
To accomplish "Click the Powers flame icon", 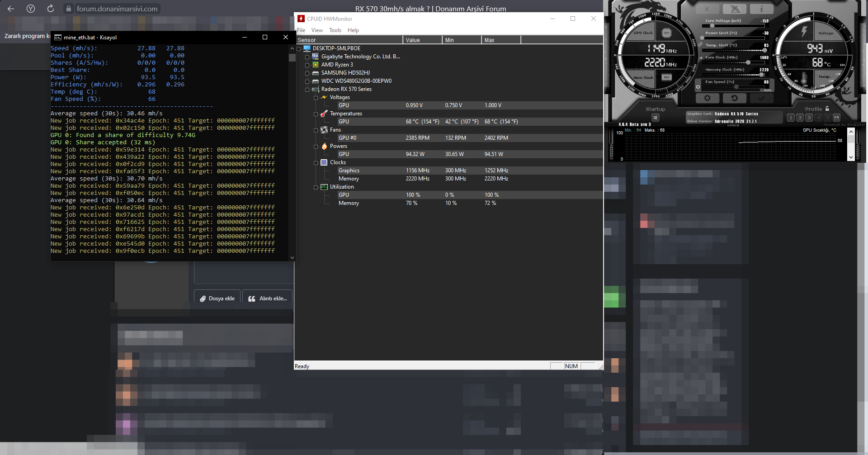I will click(324, 146).
